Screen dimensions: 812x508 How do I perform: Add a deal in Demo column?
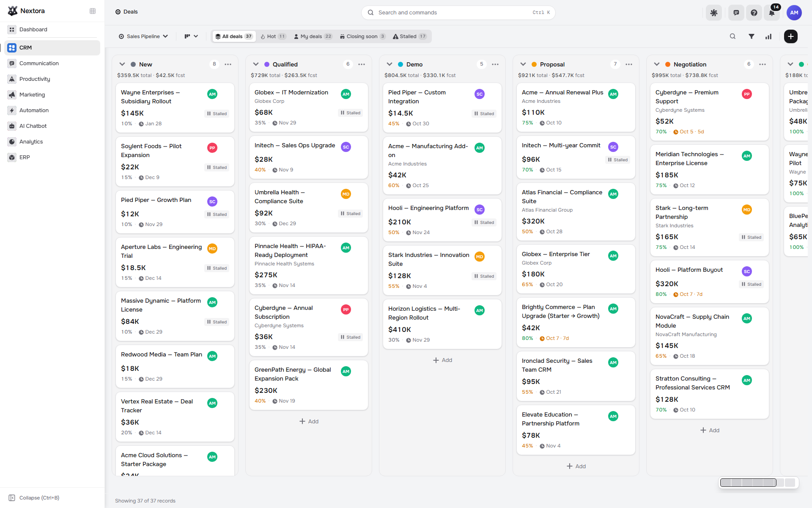coord(442,360)
